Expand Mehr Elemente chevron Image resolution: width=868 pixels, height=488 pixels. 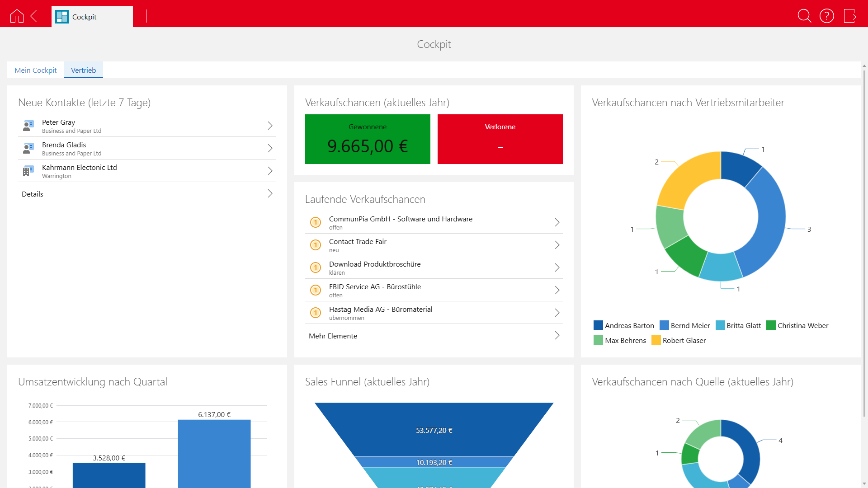[557, 335]
